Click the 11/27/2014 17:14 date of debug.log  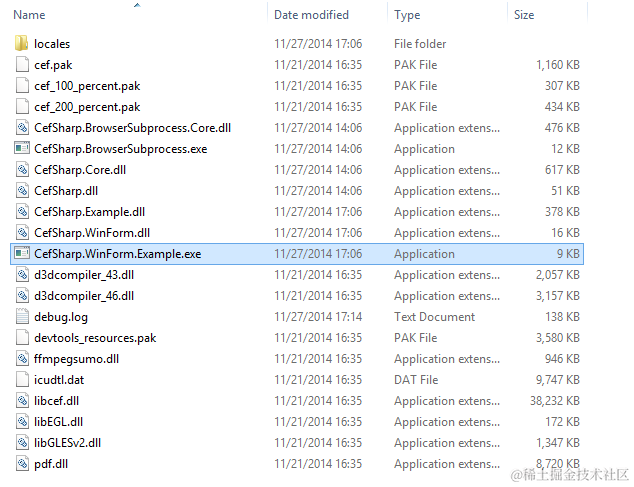(318, 317)
